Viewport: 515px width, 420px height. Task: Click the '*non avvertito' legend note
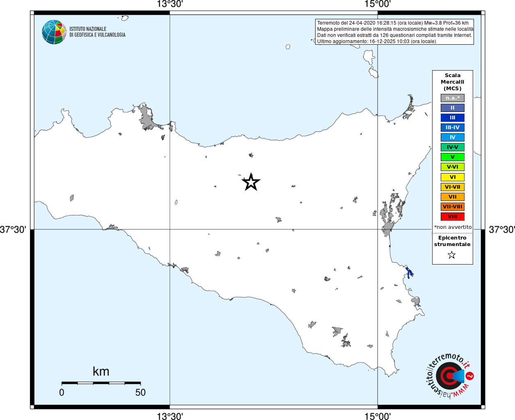(x=453, y=227)
